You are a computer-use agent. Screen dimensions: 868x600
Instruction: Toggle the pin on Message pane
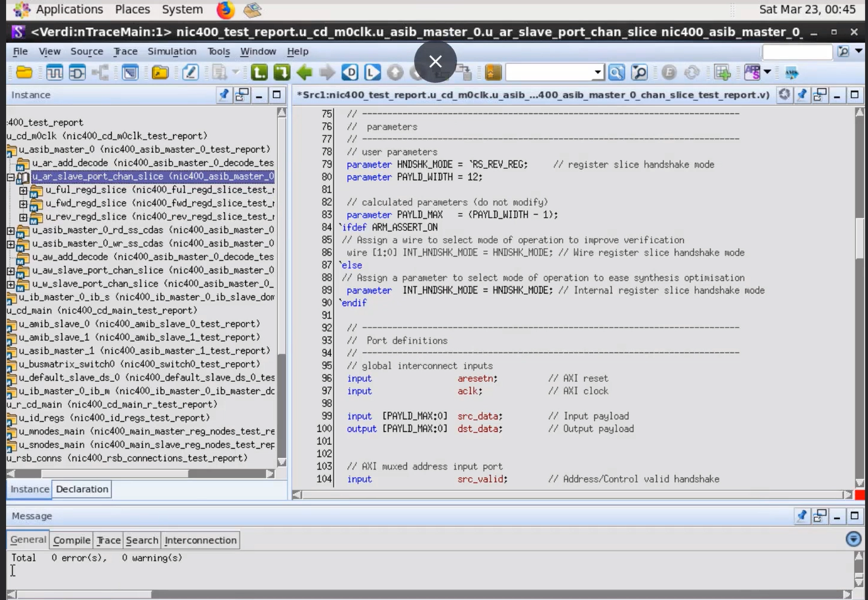(802, 516)
